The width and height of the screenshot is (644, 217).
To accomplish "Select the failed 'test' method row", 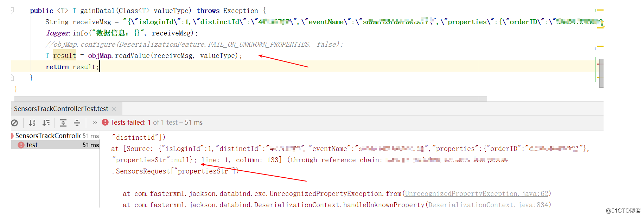I will click(55, 145).
